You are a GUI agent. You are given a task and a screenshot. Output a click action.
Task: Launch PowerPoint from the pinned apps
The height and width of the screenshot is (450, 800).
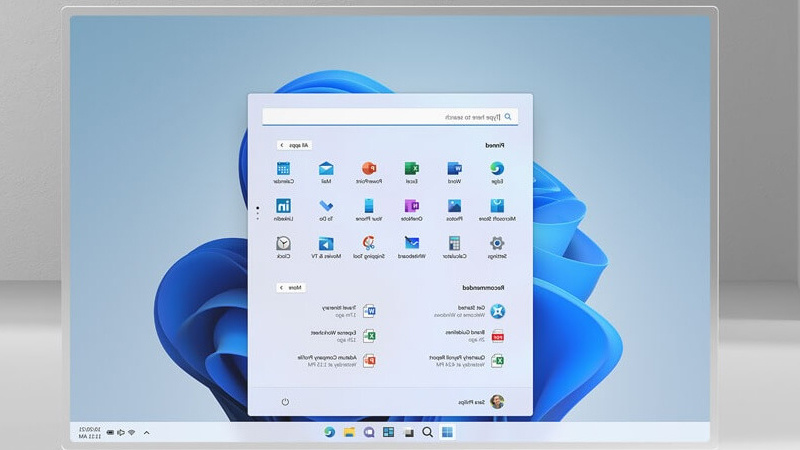(x=369, y=172)
